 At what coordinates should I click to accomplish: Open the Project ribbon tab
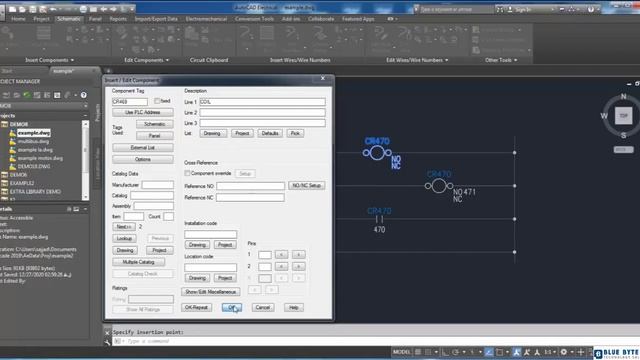[41, 19]
